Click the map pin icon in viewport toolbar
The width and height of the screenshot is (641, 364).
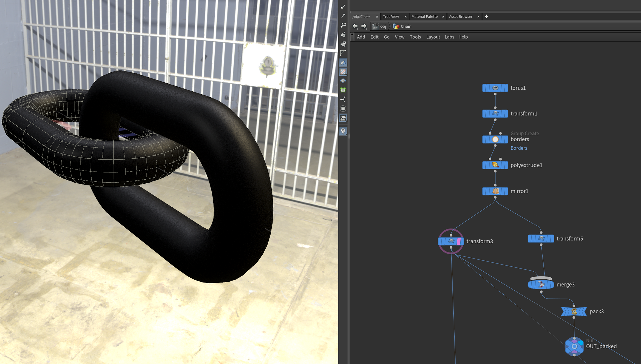(x=343, y=131)
